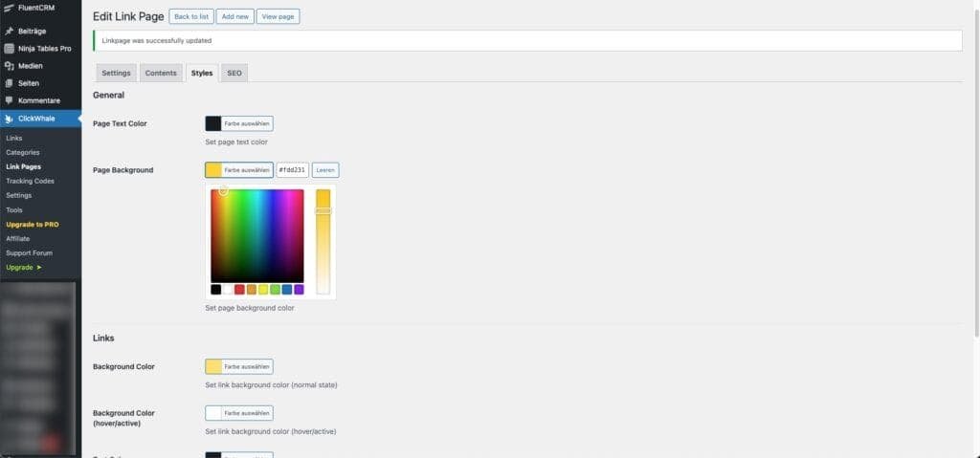Open Kommentare via the comment icon
This screenshot has width=980, height=458.
9,100
